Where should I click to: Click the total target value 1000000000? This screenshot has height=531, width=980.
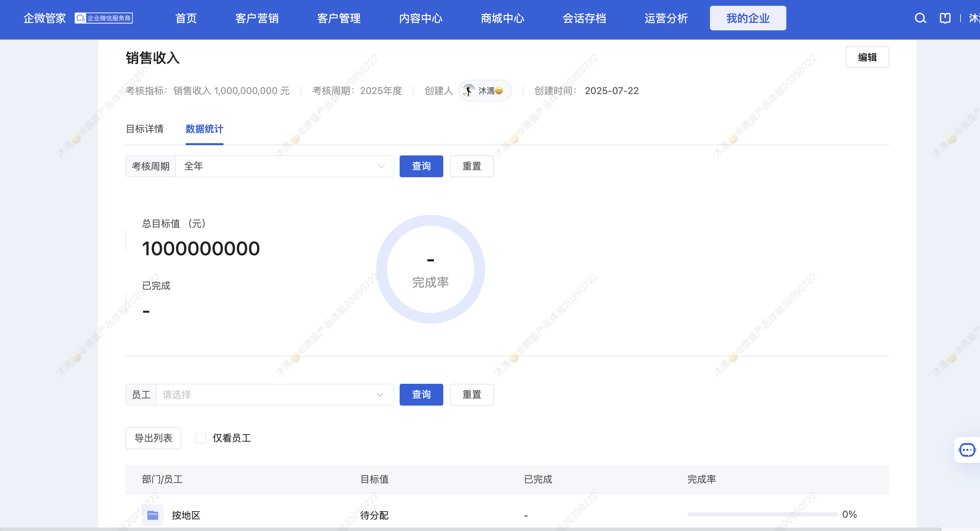[201, 249]
